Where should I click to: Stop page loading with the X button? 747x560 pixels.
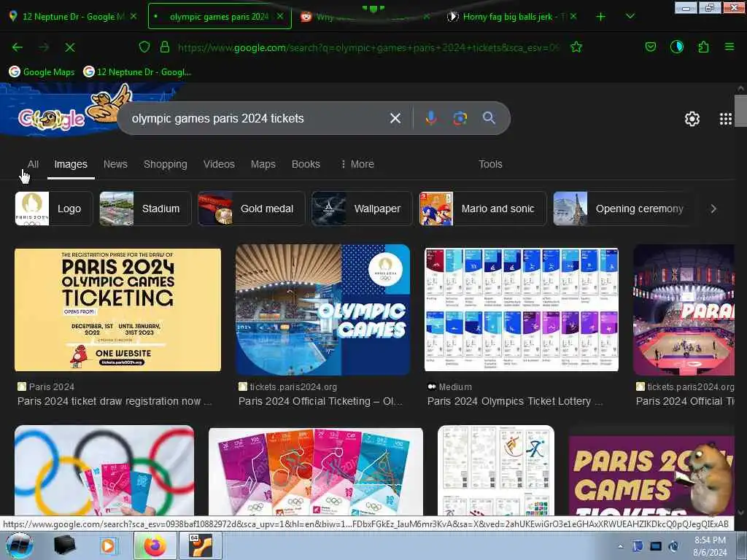coord(70,47)
